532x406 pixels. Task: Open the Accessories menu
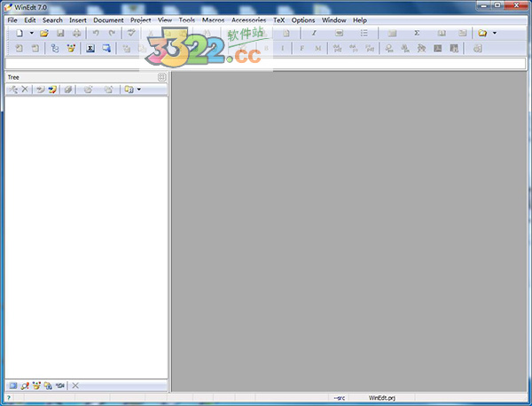point(248,20)
